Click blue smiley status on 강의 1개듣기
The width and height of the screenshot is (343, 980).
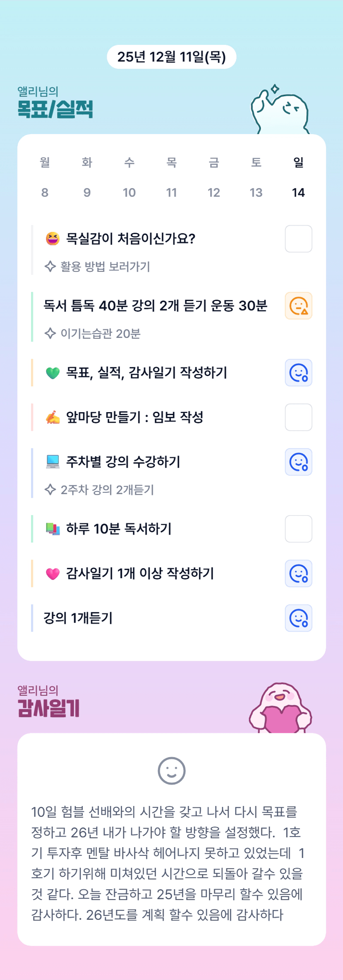tap(298, 618)
